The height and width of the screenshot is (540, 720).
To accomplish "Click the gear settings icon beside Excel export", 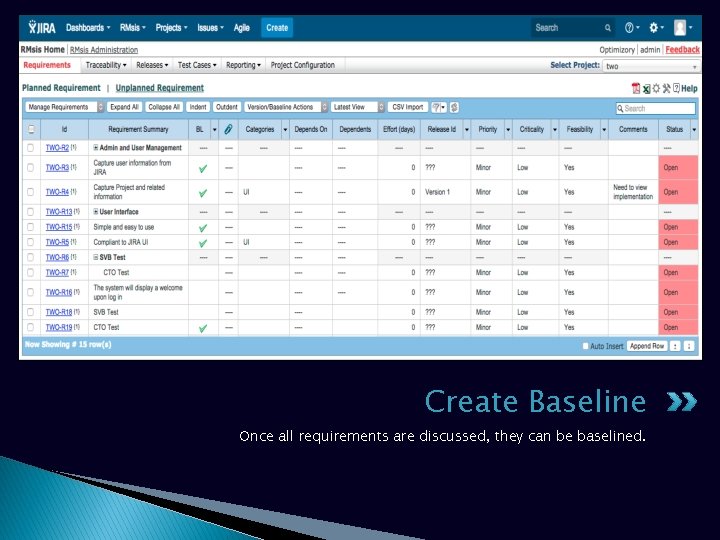I will click(656, 88).
